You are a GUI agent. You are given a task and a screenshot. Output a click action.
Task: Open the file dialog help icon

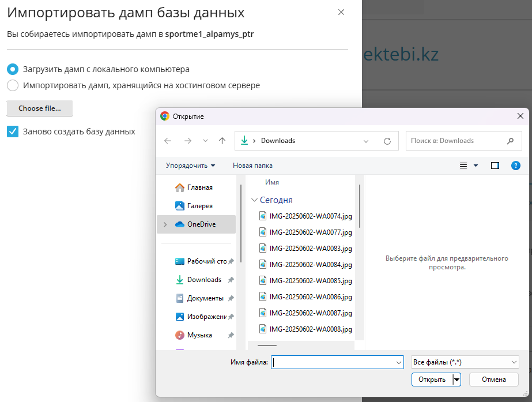[516, 166]
